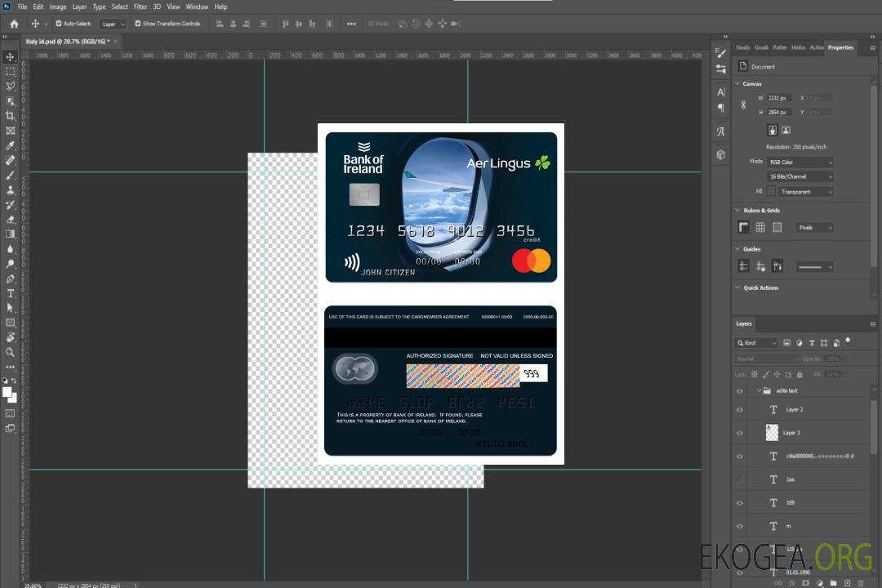Toggle the layer filter on/off switch
The width and height of the screenshot is (882, 588).
pyautogui.click(x=848, y=341)
